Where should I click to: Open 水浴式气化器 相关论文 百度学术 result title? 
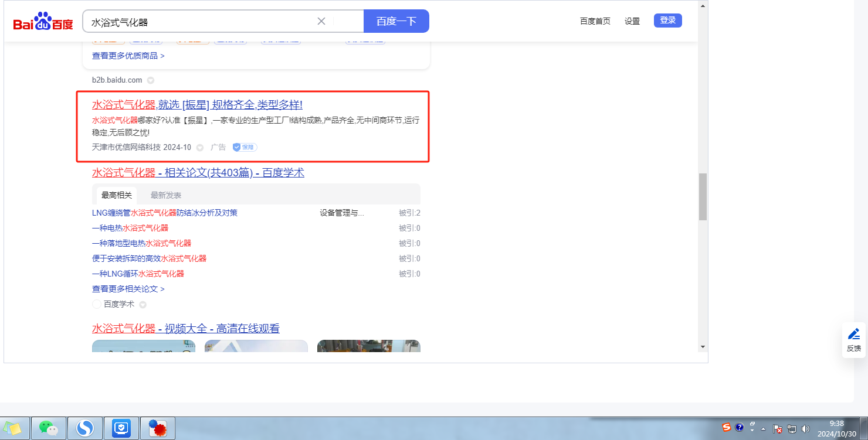pos(198,173)
